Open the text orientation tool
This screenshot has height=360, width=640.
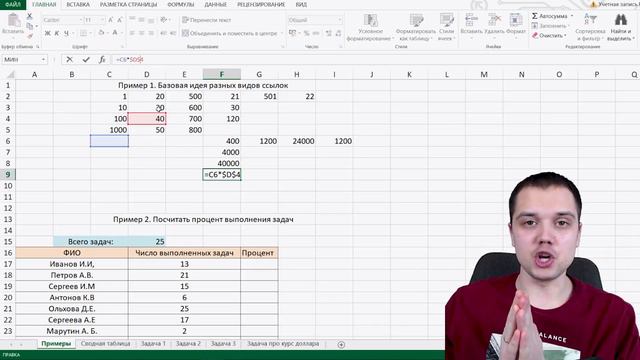(x=164, y=20)
